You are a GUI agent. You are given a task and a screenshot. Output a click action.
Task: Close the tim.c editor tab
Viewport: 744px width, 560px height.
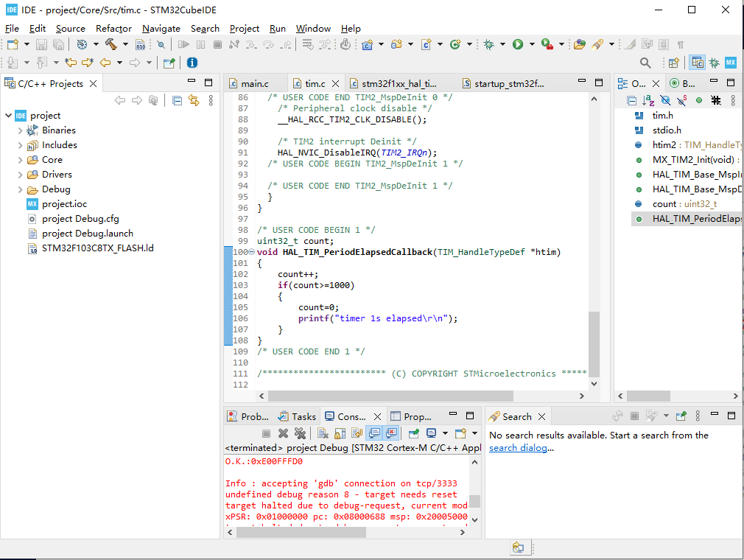pyautogui.click(x=335, y=83)
